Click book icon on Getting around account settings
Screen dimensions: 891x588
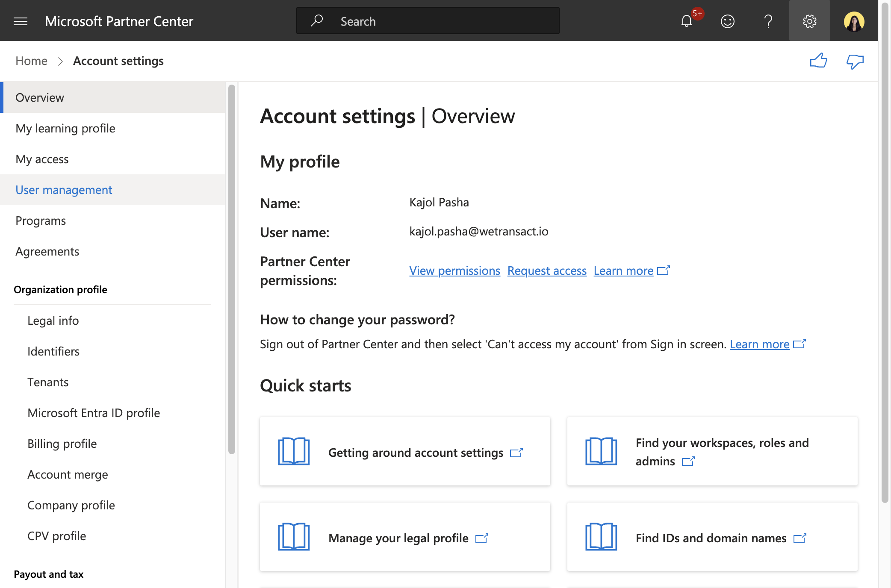click(x=294, y=451)
